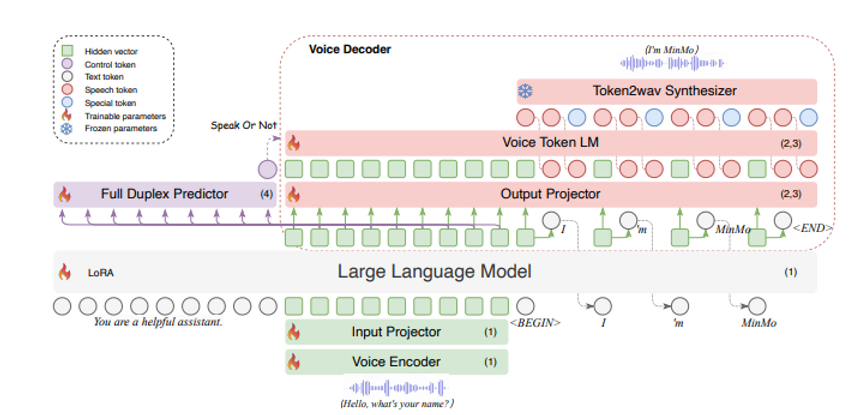Select the Voice Encoder block
Screen dimensions: 861x415
click(x=396, y=362)
